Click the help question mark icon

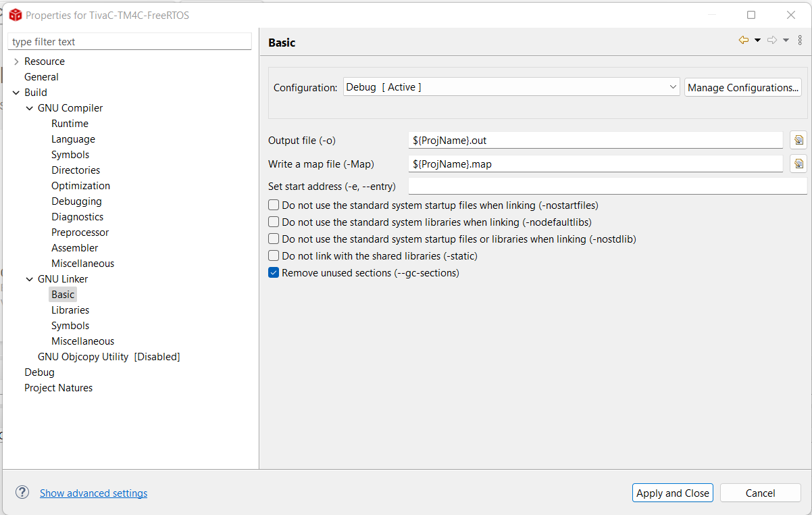point(22,492)
